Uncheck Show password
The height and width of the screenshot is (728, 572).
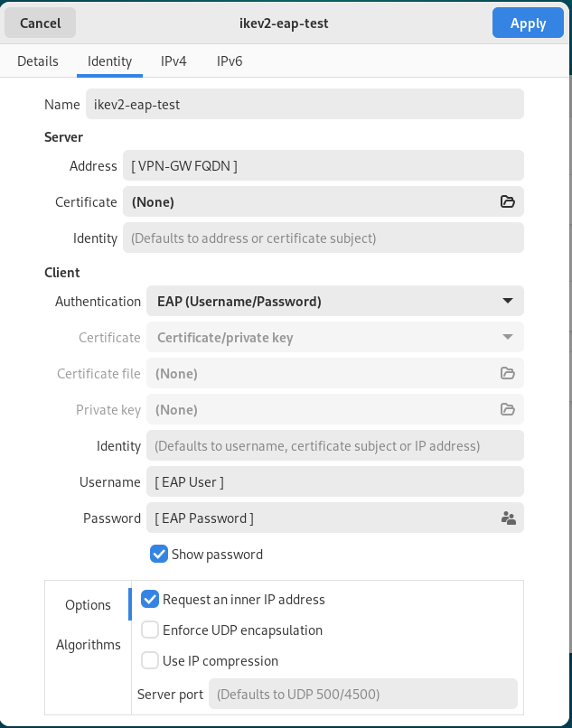159,554
